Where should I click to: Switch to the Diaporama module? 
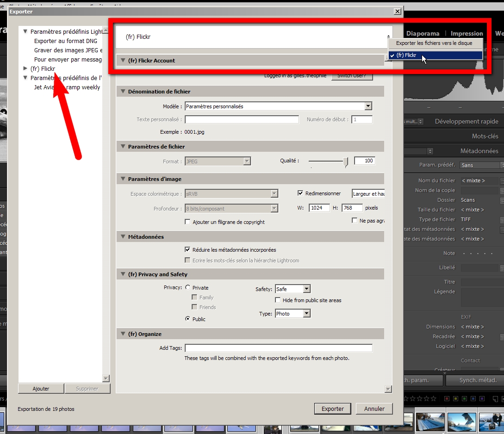tap(423, 33)
